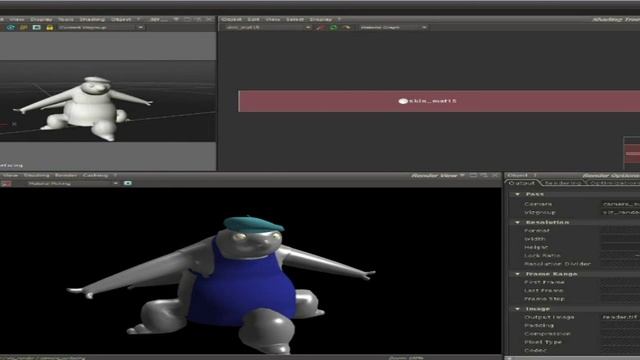Toggle the teal eye icon in 3D viewport toolbar
Viewport: 640px width, 360px height.
pos(11,27)
